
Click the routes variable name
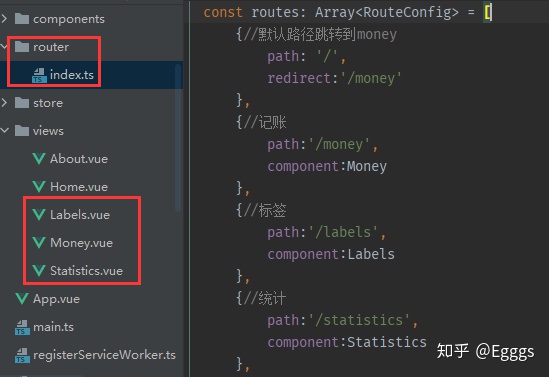click(x=275, y=12)
